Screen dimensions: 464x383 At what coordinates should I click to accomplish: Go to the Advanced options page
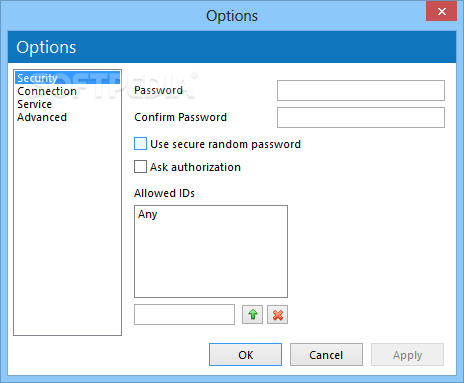point(42,117)
